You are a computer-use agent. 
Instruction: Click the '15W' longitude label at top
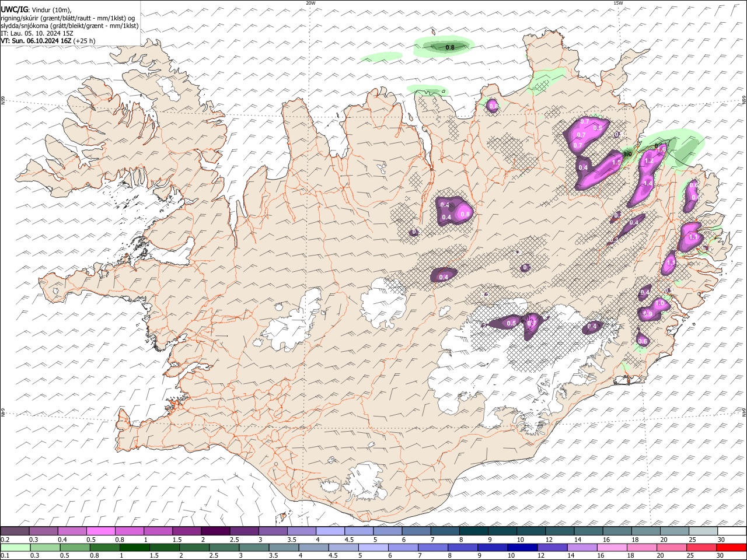619,3
